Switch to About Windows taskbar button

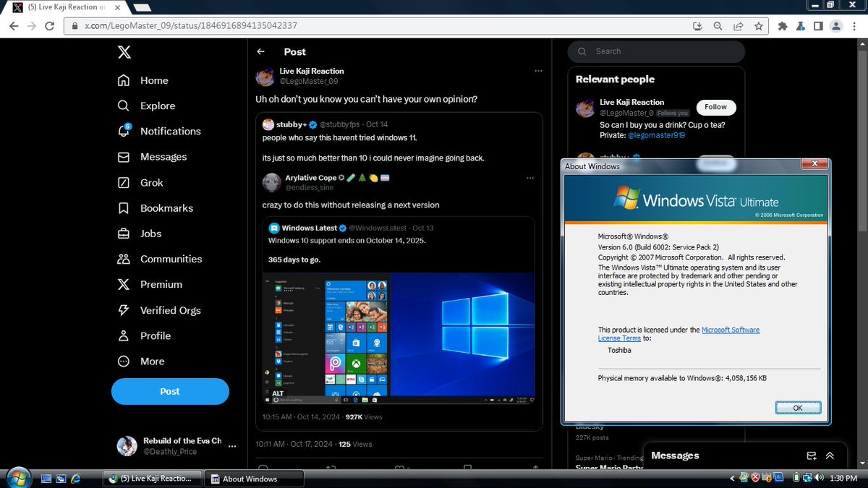click(254, 479)
